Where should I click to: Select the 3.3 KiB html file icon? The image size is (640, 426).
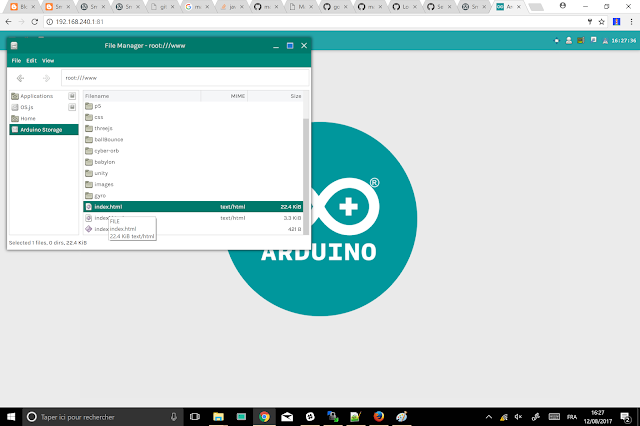[89, 218]
